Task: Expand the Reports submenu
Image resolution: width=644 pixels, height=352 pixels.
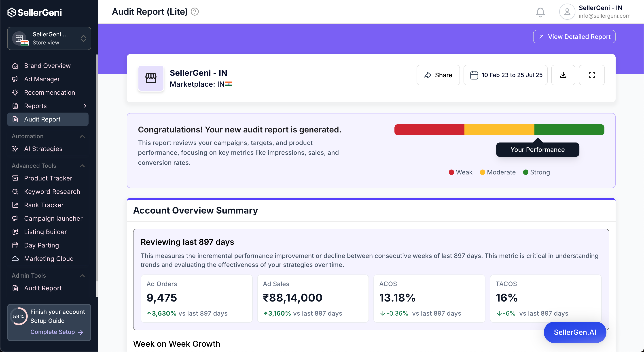Action: click(85, 106)
